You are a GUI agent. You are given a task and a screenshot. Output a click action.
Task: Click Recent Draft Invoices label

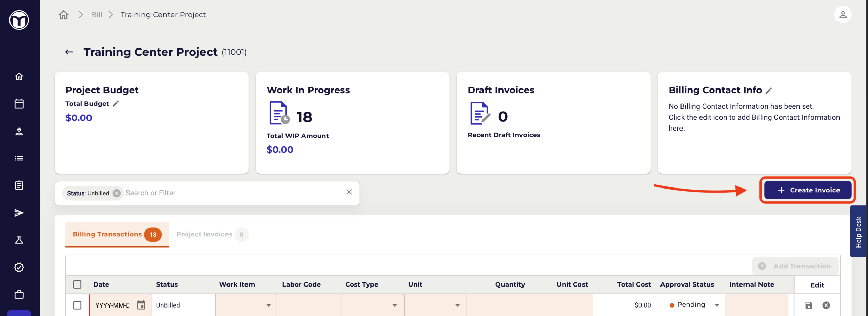point(504,135)
